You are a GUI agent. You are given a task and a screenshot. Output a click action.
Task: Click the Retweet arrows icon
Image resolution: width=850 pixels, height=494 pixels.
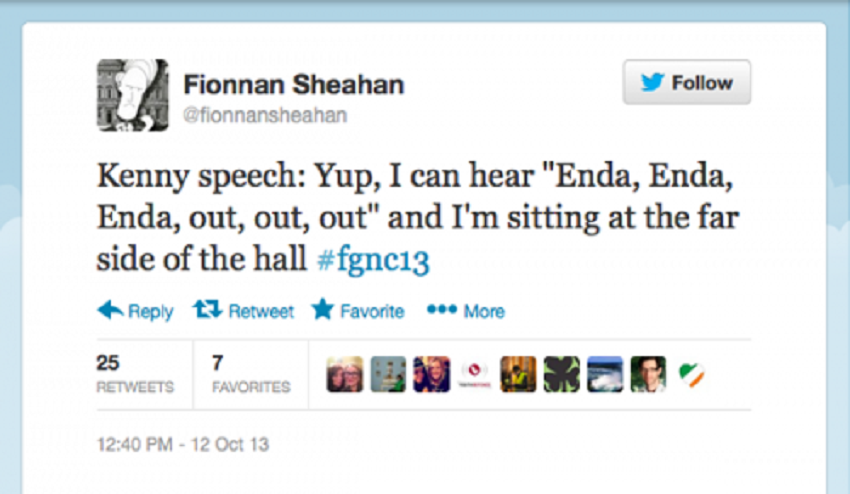point(207,310)
